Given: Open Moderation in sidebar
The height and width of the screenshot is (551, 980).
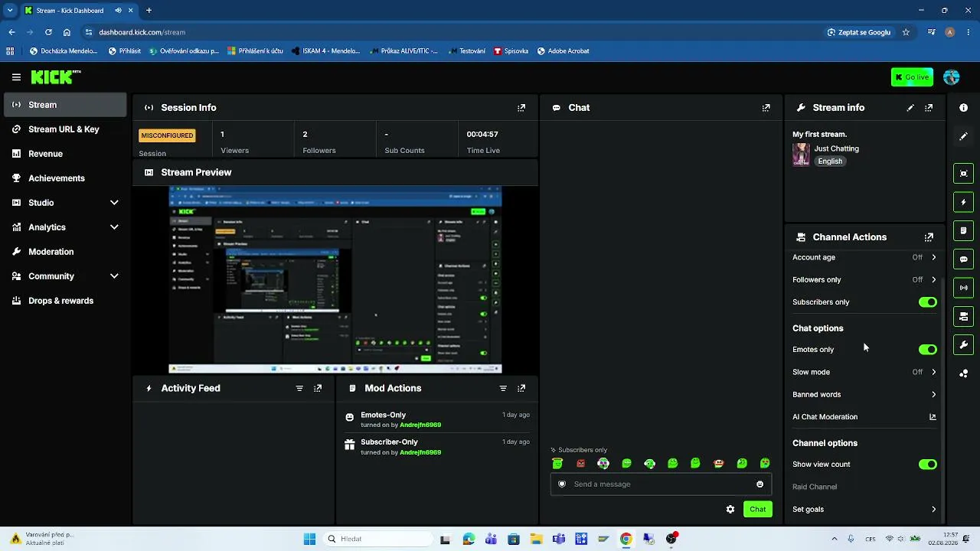Looking at the screenshot, I should [65, 252].
